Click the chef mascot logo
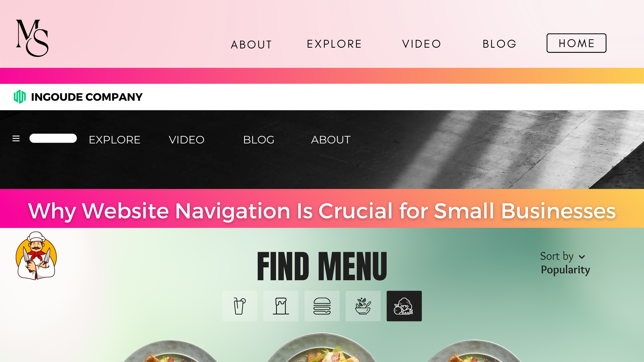The width and height of the screenshot is (644, 362). pos(36,256)
